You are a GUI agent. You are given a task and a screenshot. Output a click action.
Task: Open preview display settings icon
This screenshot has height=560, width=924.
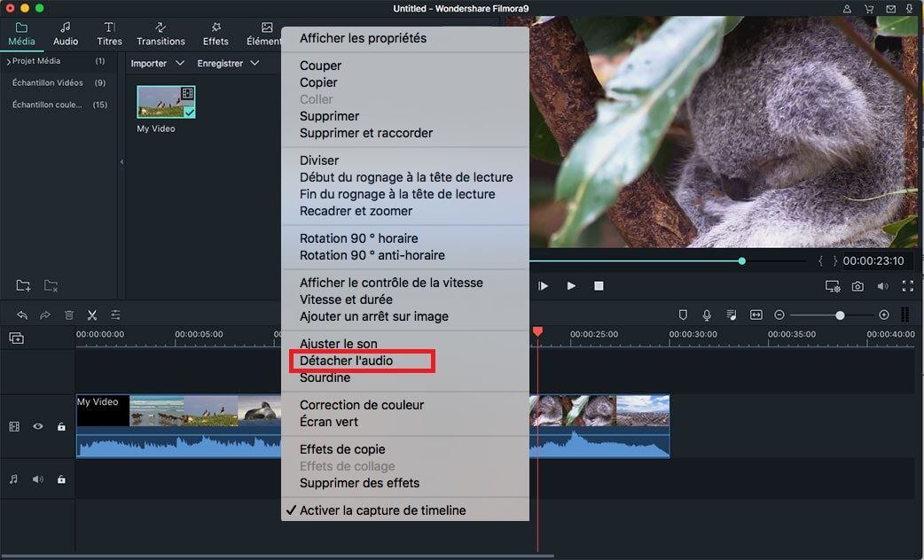point(833,286)
